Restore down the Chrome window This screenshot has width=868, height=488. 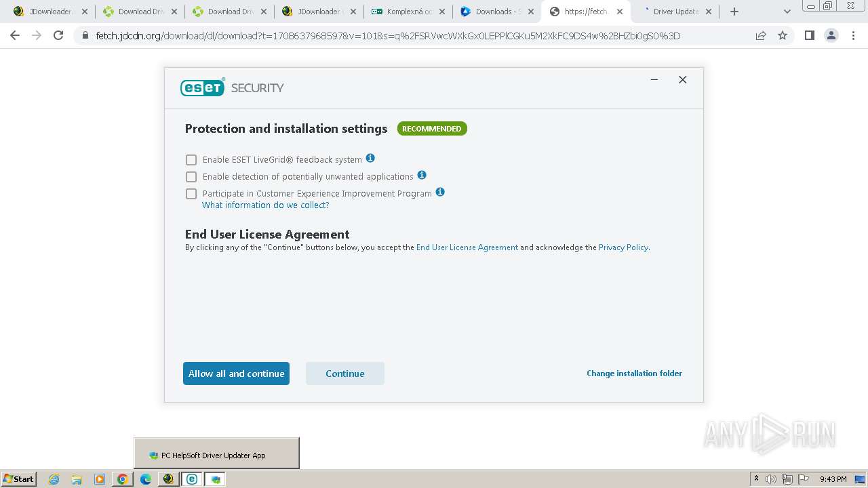tap(828, 5)
